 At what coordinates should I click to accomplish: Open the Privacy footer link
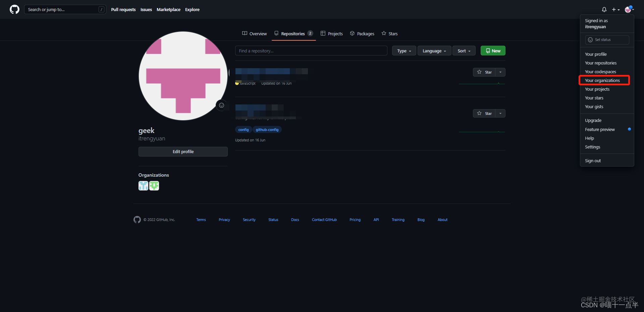click(x=224, y=220)
